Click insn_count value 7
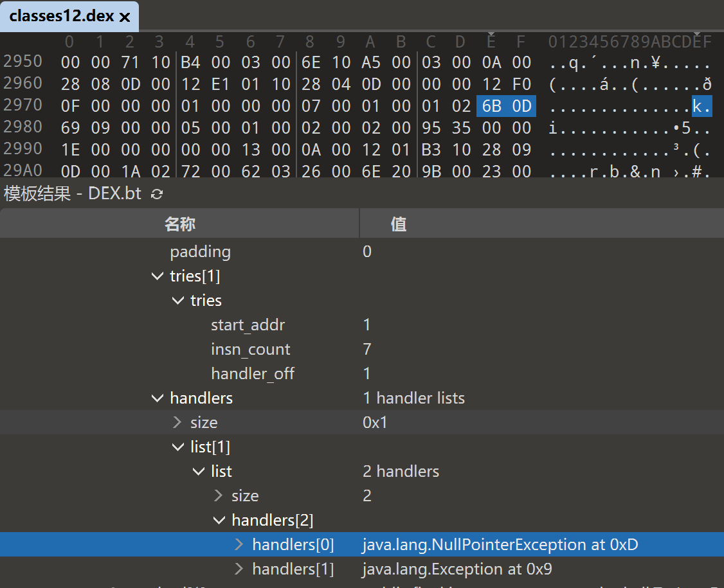 coord(367,350)
